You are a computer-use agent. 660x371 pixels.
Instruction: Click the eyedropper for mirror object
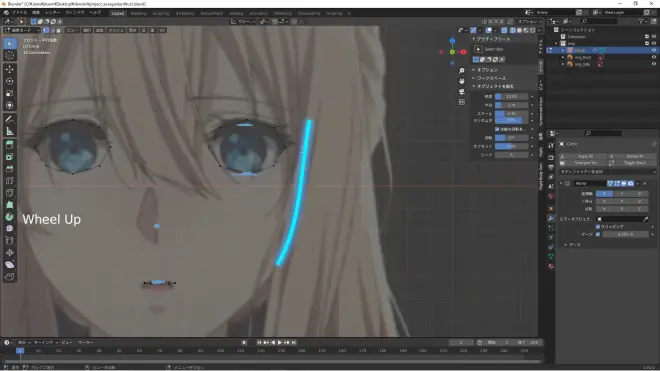pyautogui.click(x=646, y=219)
